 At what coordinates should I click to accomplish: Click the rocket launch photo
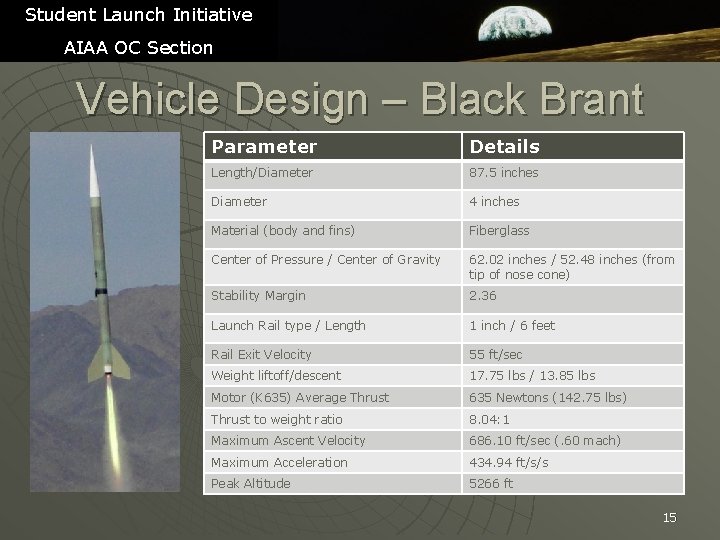pyautogui.click(x=105, y=312)
